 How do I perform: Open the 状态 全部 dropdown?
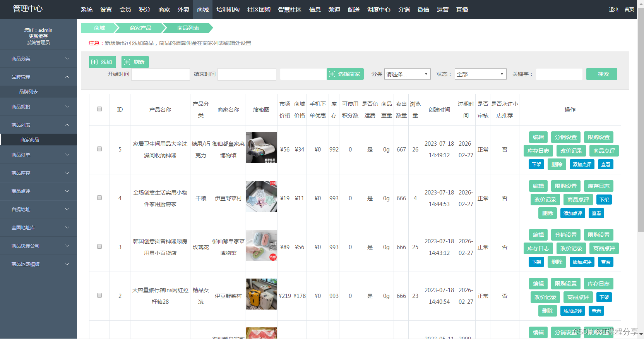pyautogui.click(x=481, y=74)
